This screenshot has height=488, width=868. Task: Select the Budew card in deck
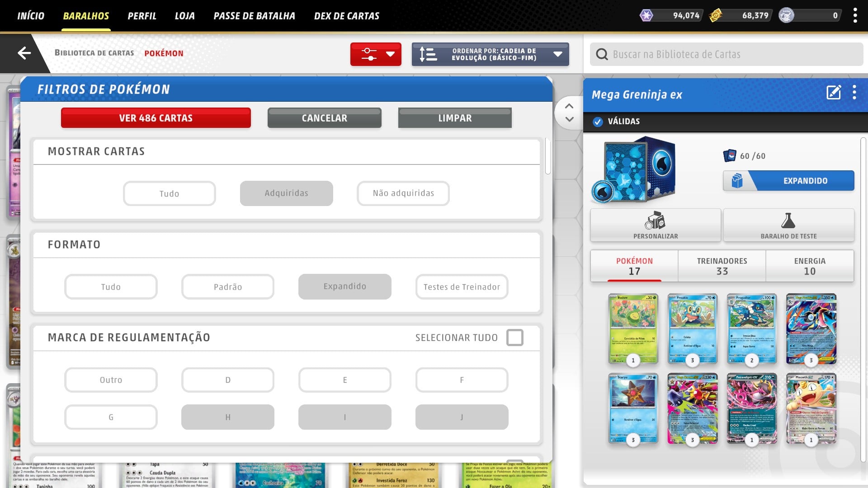point(633,328)
